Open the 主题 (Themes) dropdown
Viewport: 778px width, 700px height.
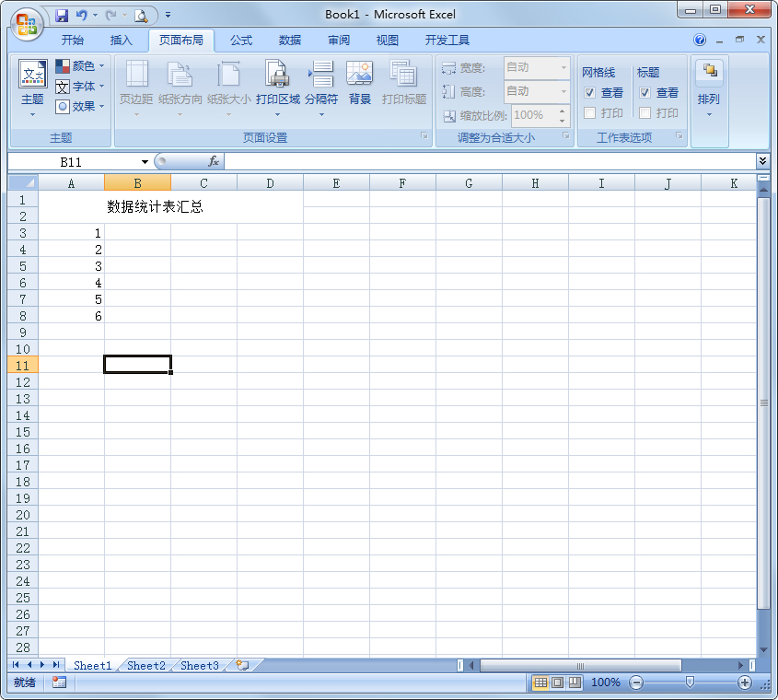click(x=31, y=87)
